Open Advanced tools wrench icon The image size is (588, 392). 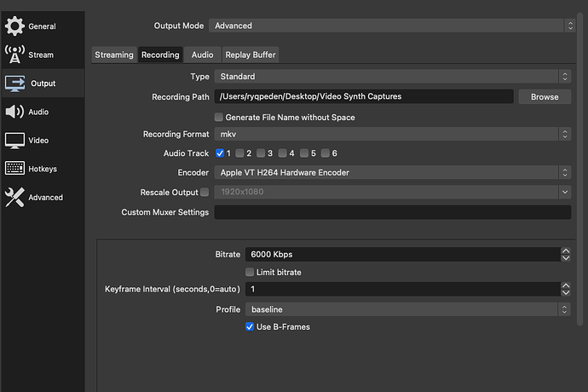point(14,197)
